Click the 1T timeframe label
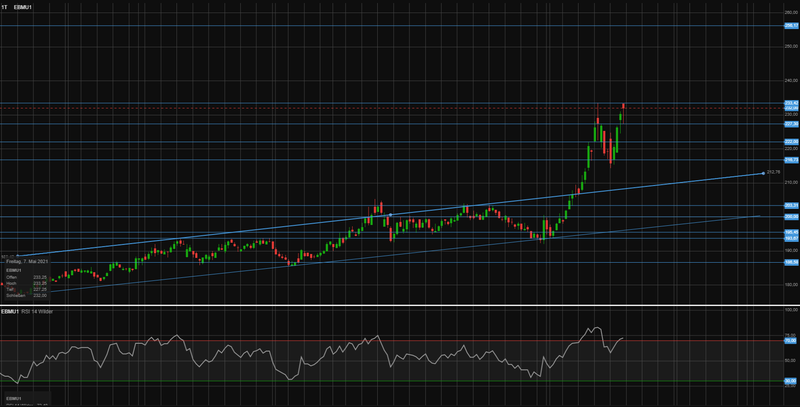 (5, 6)
